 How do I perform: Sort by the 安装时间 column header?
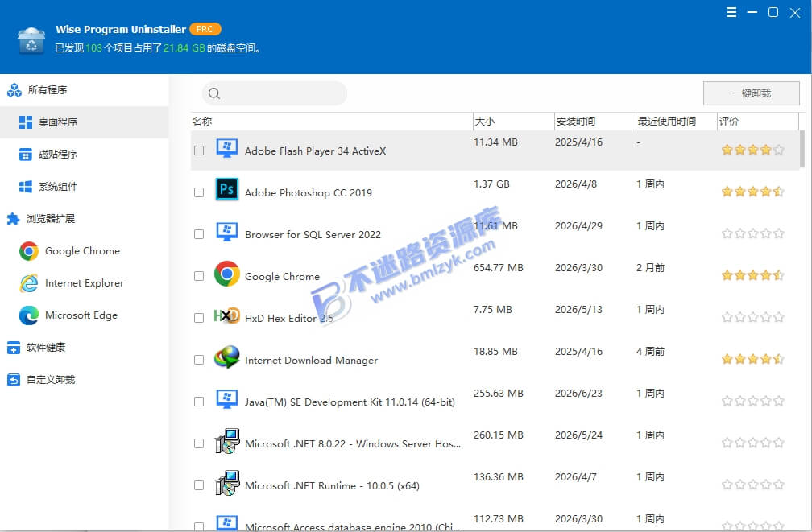[594, 121]
